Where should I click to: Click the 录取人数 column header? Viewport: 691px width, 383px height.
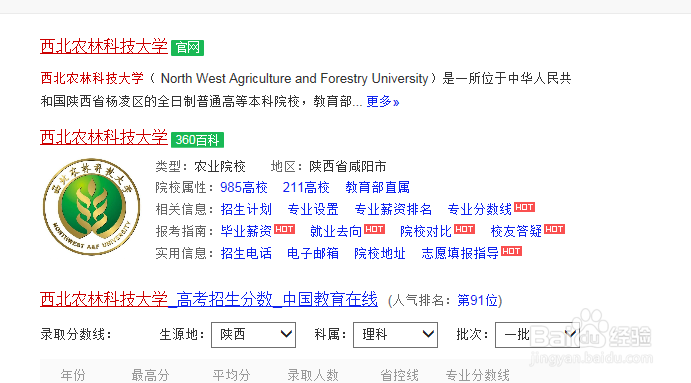313,375
